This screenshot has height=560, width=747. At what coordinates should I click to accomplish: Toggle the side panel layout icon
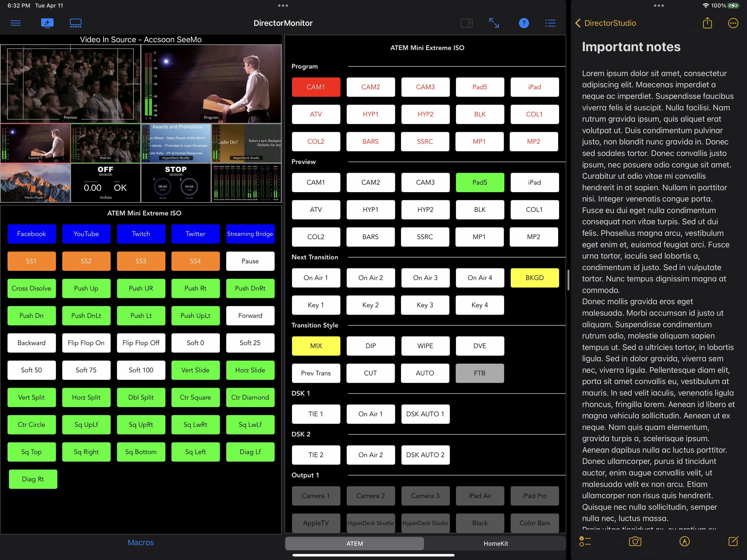[466, 23]
